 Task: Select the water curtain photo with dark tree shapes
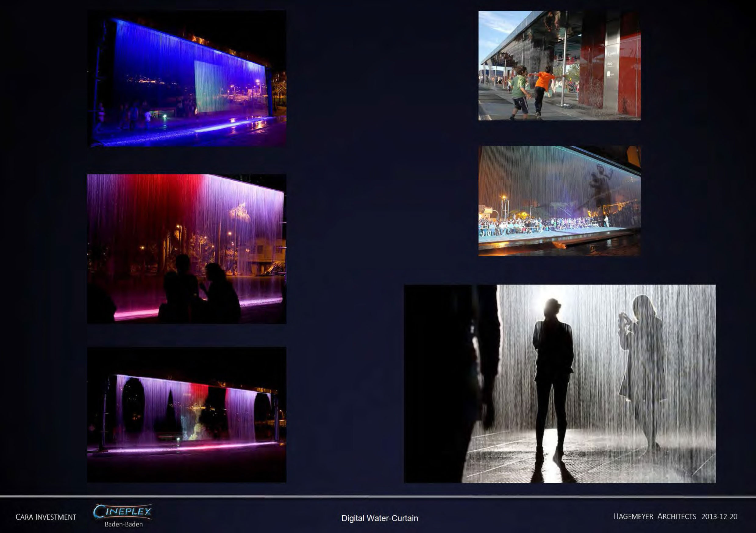187,415
